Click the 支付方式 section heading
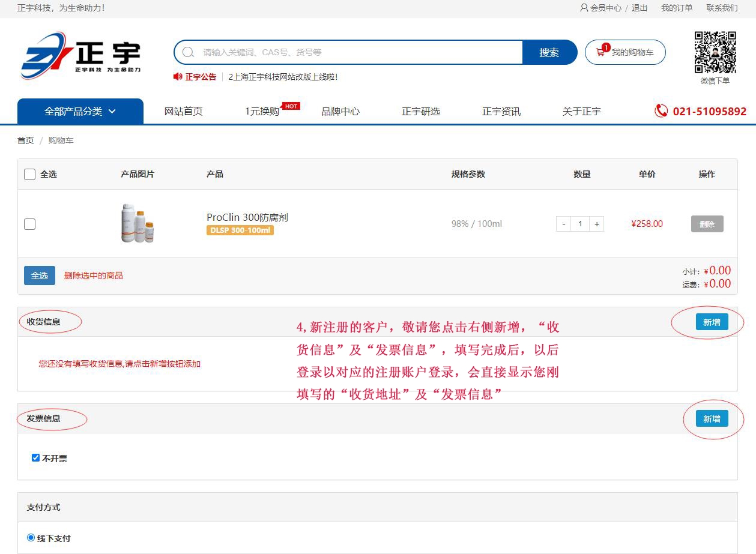This screenshot has width=756, height=554. point(44,507)
